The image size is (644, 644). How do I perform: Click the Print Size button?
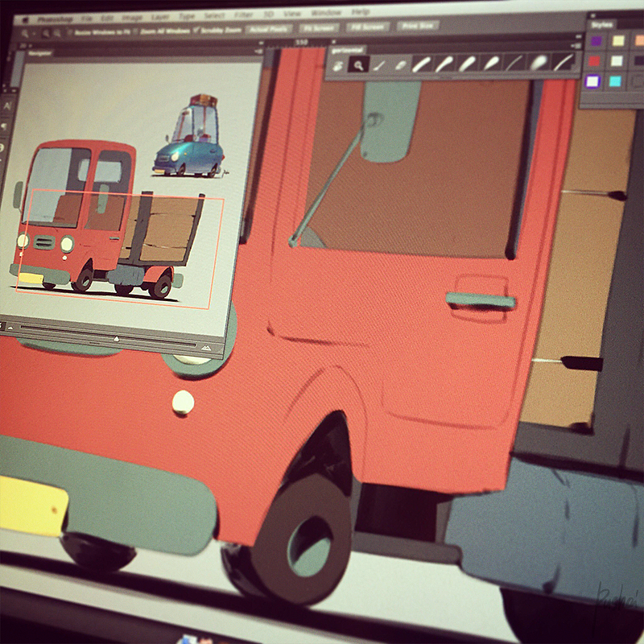pos(417,26)
